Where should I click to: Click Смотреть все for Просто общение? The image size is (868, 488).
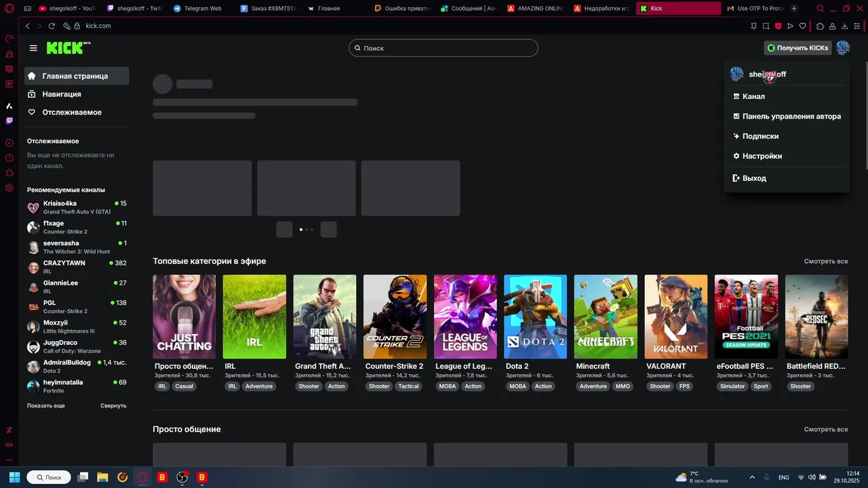(x=826, y=429)
